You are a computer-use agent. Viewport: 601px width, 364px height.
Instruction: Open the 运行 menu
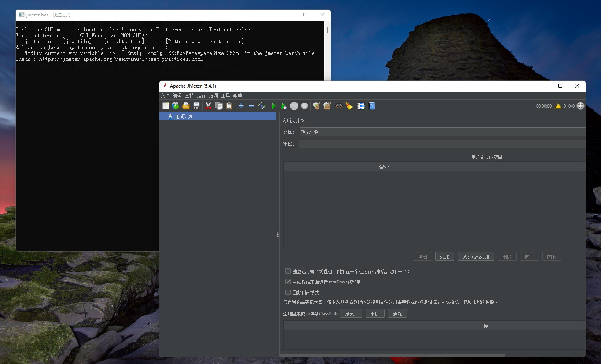[201, 96]
